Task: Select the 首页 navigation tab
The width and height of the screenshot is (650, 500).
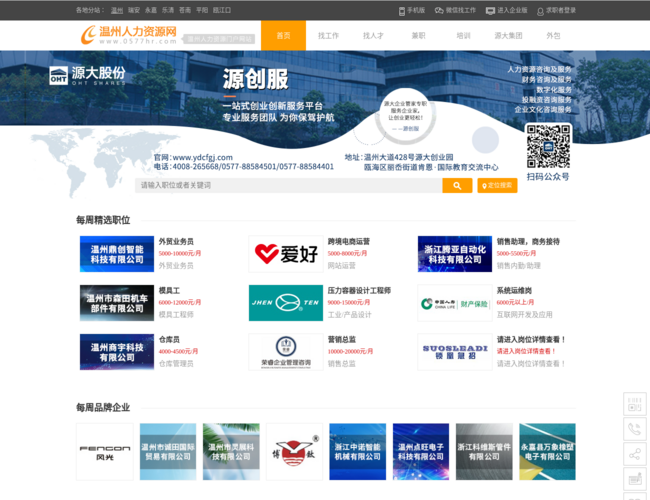Action: pyautogui.click(x=284, y=35)
